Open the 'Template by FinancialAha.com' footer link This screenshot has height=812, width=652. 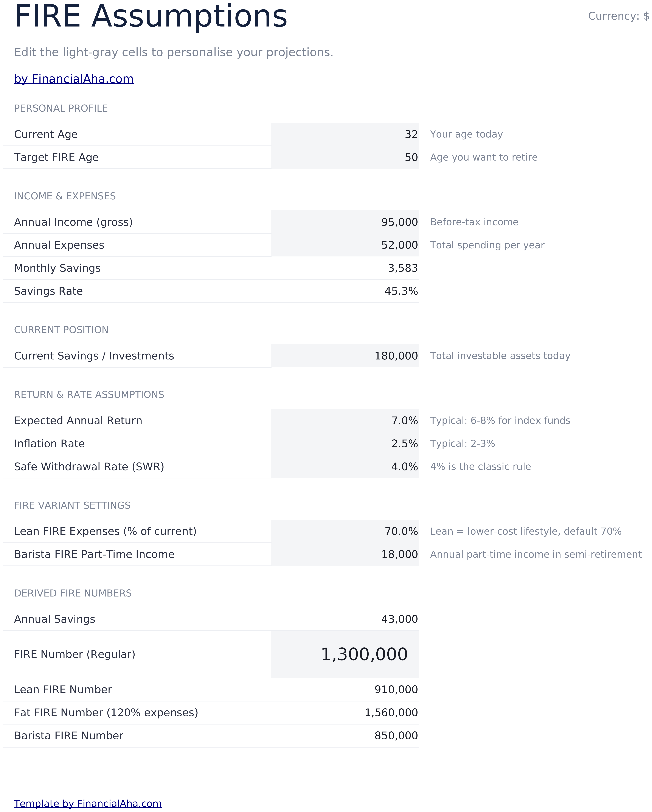tap(88, 803)
